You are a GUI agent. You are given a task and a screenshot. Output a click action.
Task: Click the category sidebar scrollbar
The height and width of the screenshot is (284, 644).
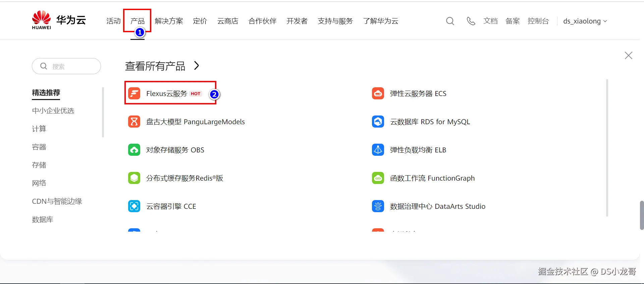pyautogui.click(x=103, y=112)
